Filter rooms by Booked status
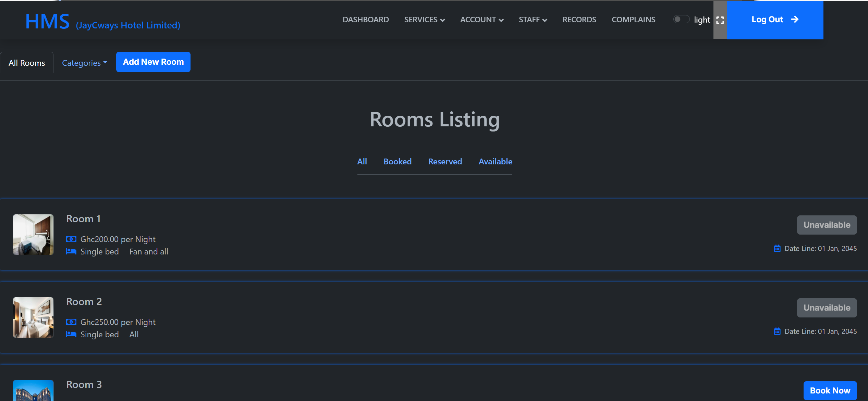Viewport: 868px width, 401px height. coord(398,161)
